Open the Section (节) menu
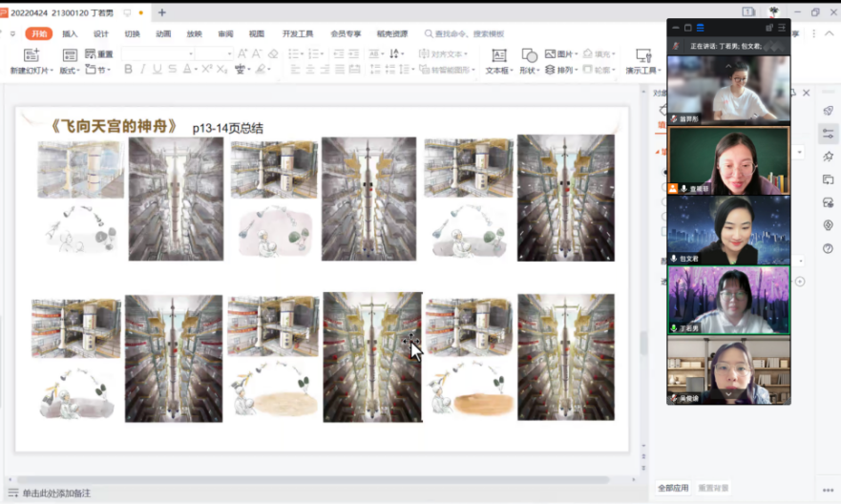This screenshot has height=504, width=841. (x=97, y=70)
